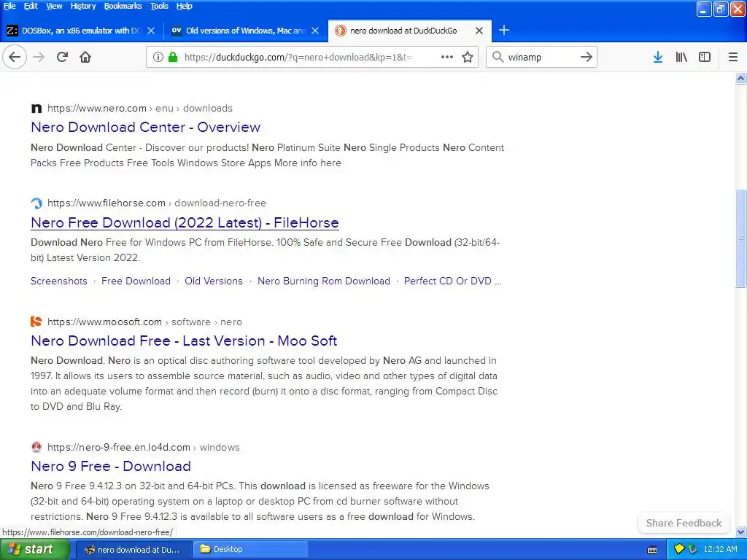747x560 pixels.
Task: Close the Old versions of Windows tab
Action: (x=315, y=31)
